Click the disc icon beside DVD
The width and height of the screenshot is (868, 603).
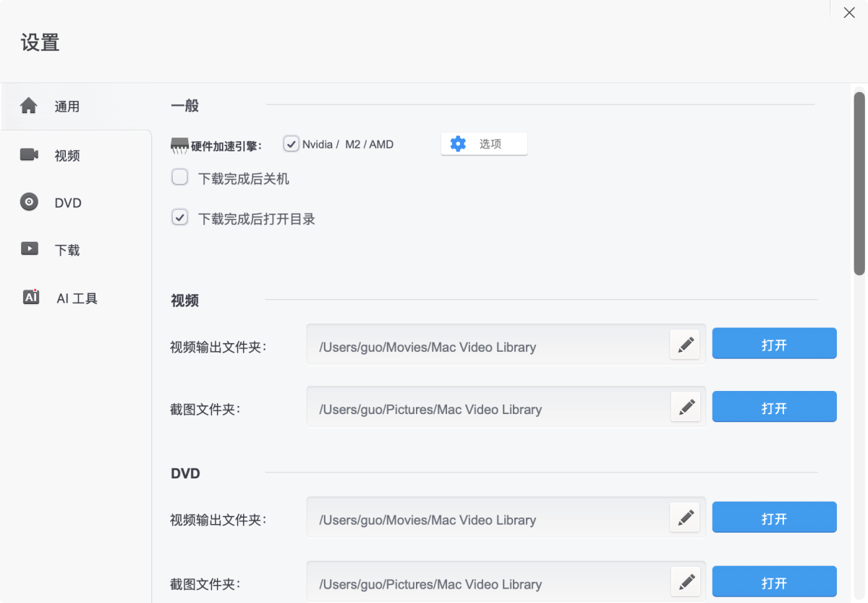(x=29, y=203)
